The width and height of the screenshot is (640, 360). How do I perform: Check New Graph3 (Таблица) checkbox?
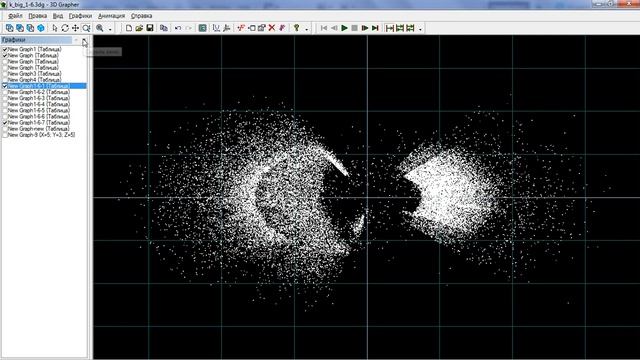click(x=5, y=74)
